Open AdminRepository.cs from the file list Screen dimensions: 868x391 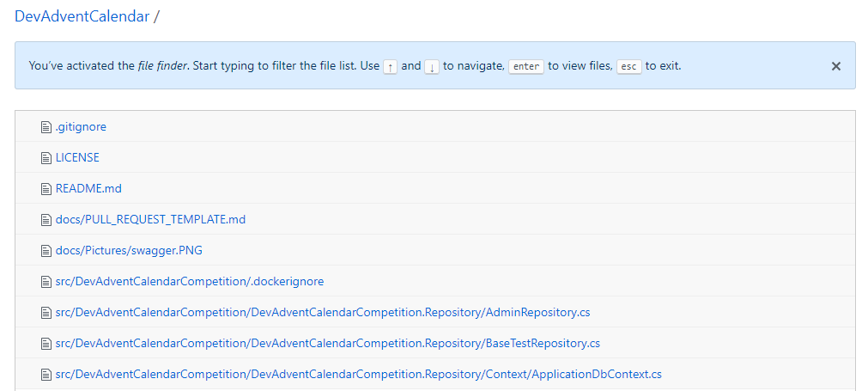coord(323,313)
